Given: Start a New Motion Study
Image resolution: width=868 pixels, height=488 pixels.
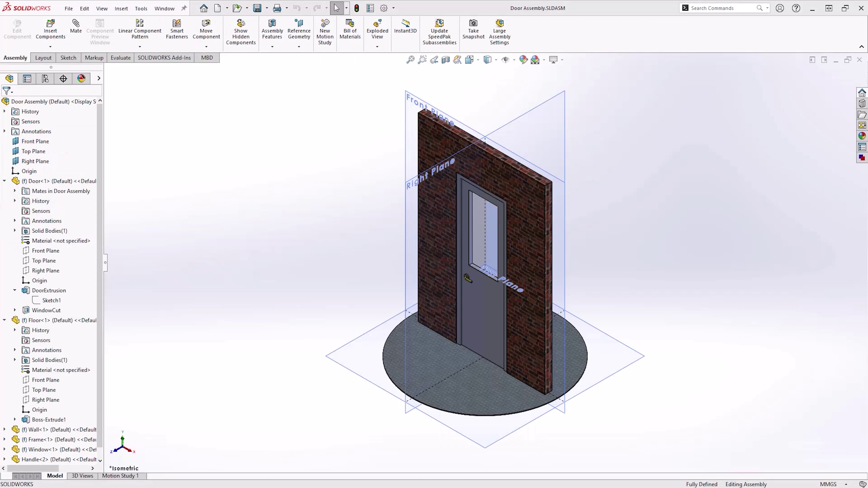Looking at the screenshot, I should pyautogui.click(x=325, y=30).
